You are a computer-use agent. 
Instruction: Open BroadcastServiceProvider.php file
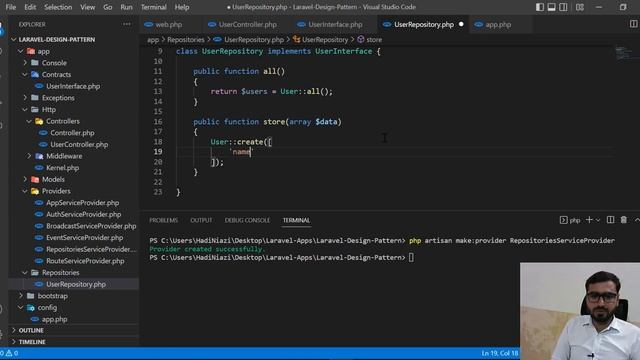pos(91,226)
